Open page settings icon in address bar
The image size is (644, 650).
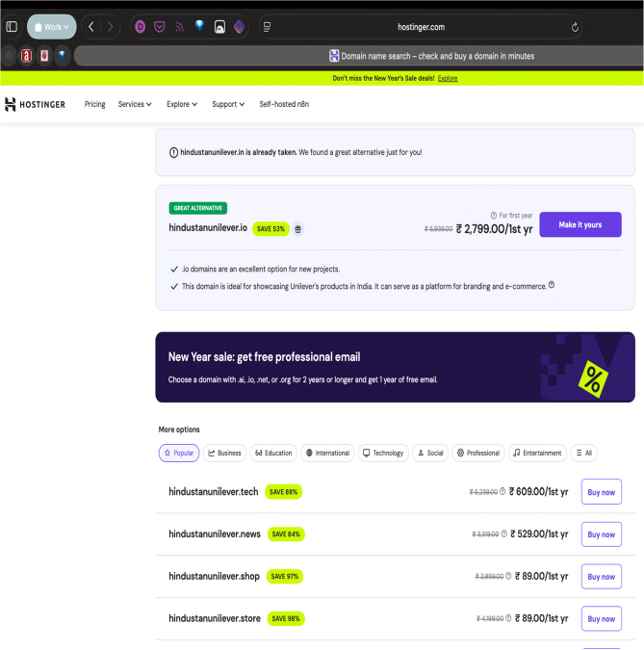[x=268, y=27]
